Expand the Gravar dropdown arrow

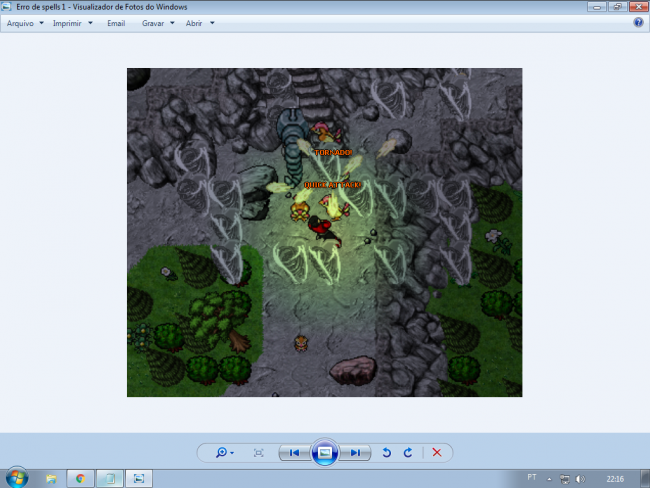tap(172, 23)
